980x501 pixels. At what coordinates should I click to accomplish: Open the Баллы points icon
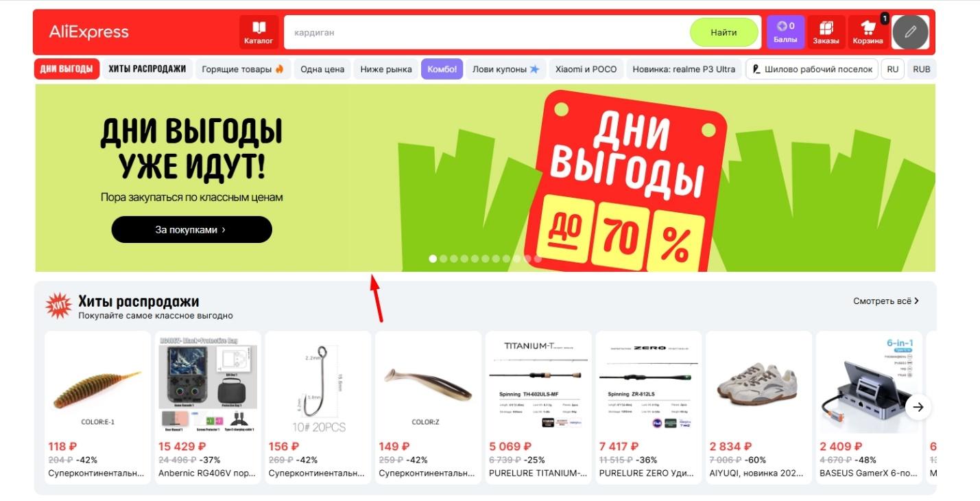click(x=785, y=32)
